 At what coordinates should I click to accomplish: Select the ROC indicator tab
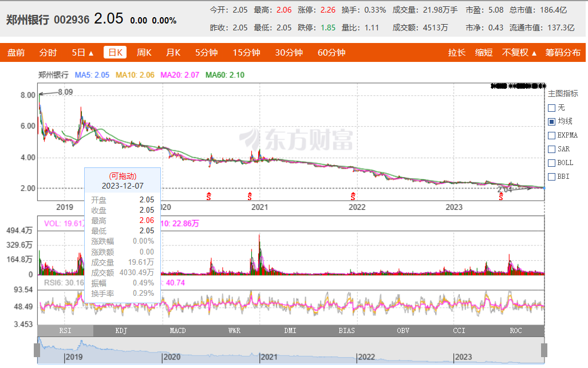point(516,330)
